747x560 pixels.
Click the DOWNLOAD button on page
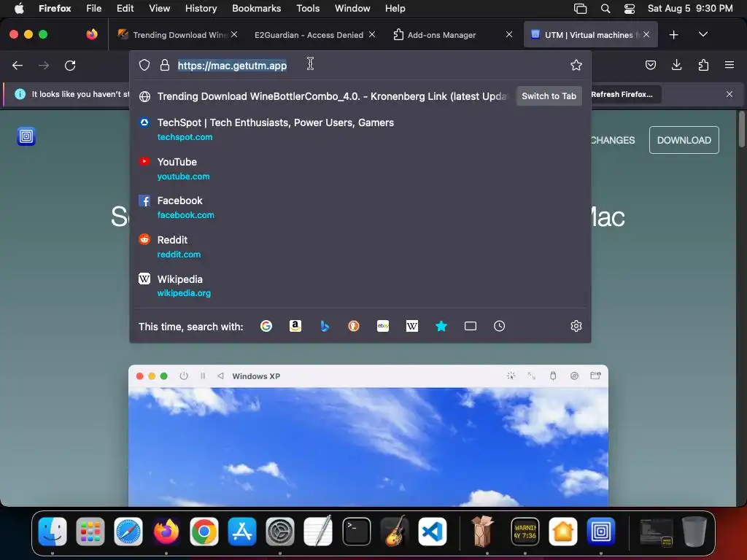684,140
